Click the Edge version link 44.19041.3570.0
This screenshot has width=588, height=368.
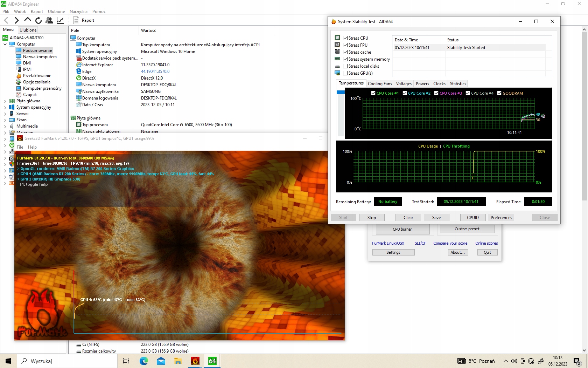[x=155, y=71]
